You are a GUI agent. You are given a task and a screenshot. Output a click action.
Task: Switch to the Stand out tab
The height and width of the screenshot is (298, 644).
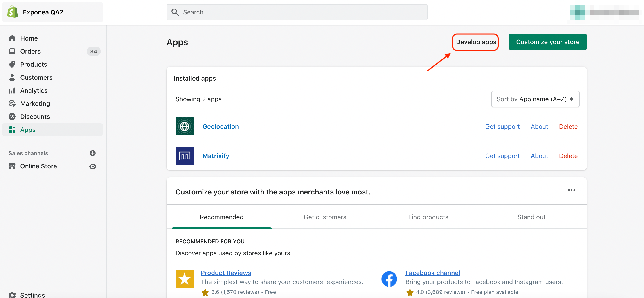pyautogui.click(x=531, y=217)
